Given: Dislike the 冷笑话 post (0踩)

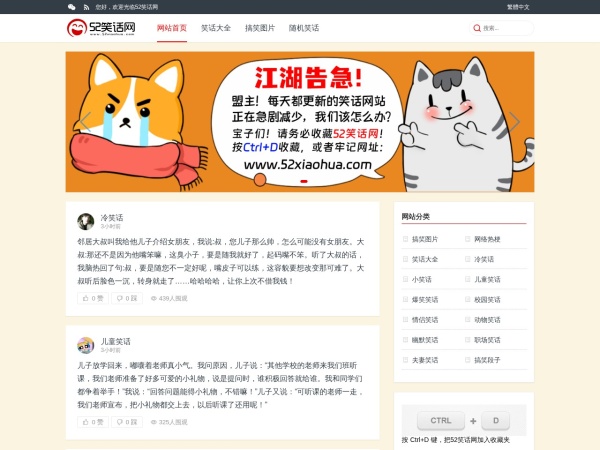Looking at the screenshot, I should tap(127, 298).
